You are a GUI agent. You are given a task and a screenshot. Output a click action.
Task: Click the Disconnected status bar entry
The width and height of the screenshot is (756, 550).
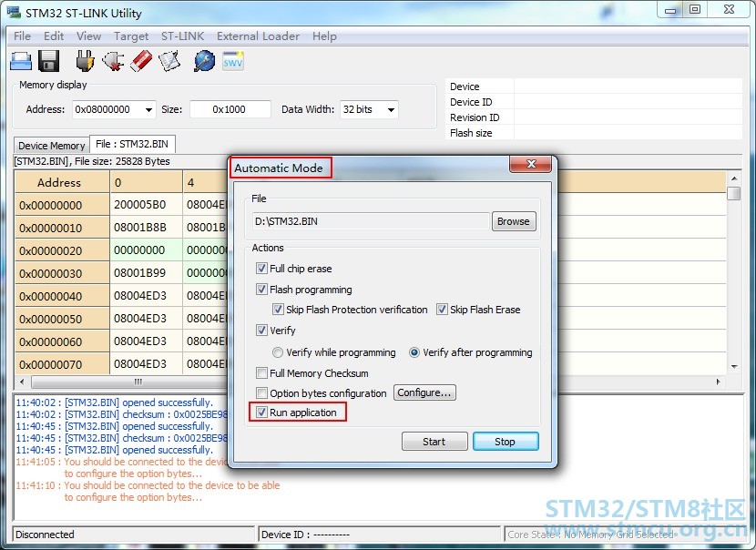(x=134, y=535)
